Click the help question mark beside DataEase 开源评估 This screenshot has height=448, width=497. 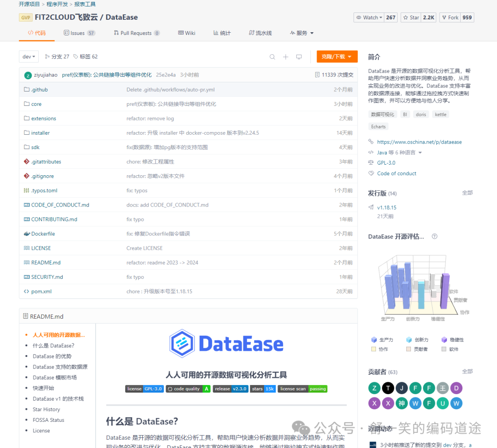pos(434,236)
